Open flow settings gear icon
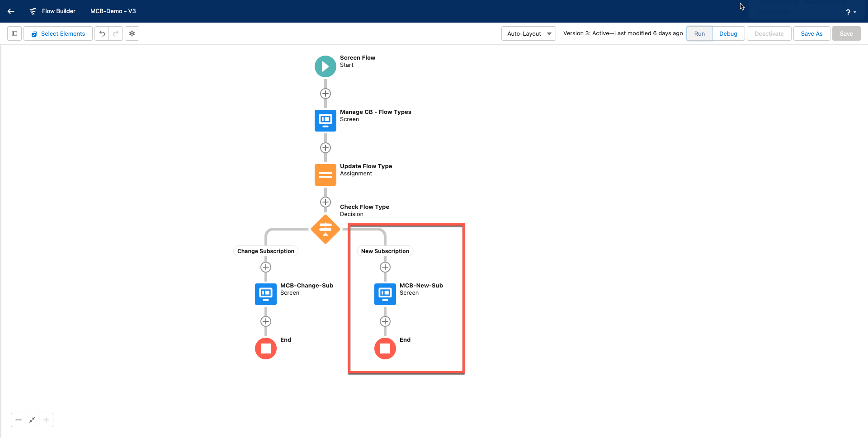The height and width of the screenshot is (438, 868). (132, 33)
